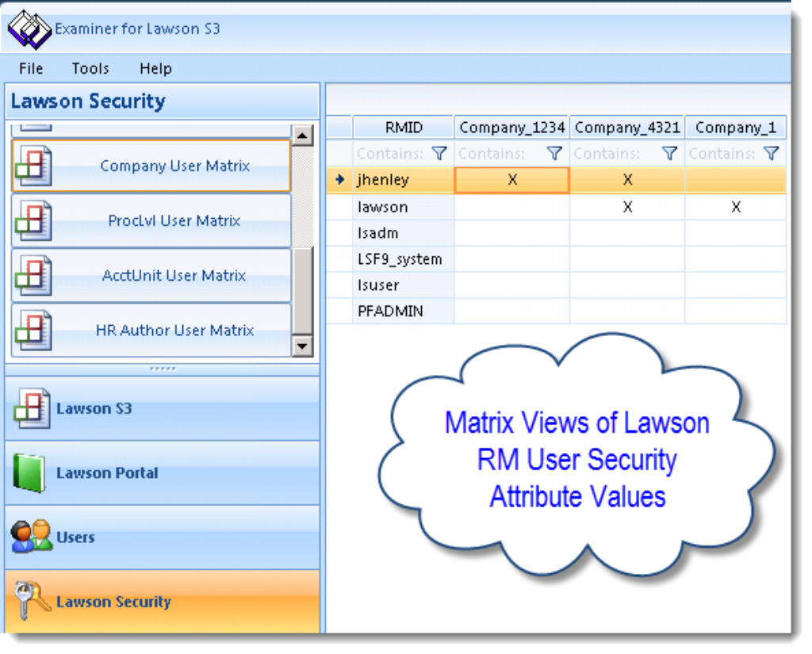Click the Company_1234 column header

pyautogui.click(x=511, y=128)
